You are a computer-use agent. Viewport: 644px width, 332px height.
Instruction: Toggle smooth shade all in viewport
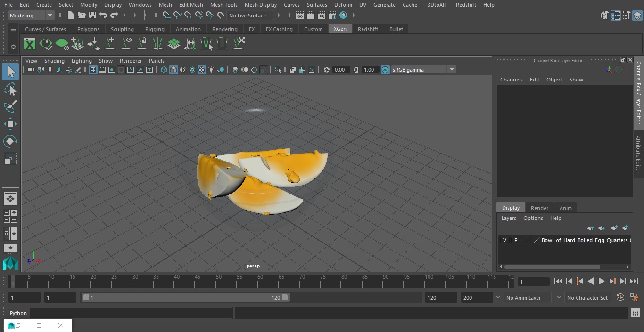(173, 70)
